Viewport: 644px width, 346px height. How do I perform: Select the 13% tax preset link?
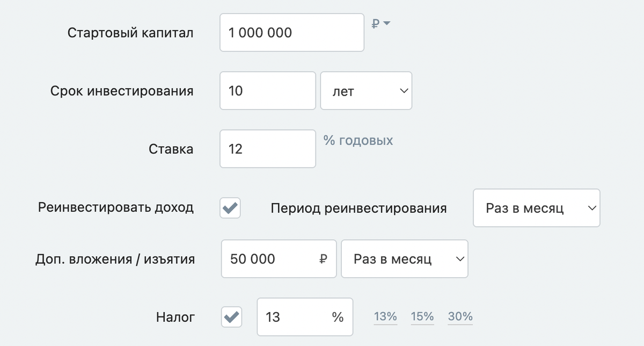(x=385, y=317)
